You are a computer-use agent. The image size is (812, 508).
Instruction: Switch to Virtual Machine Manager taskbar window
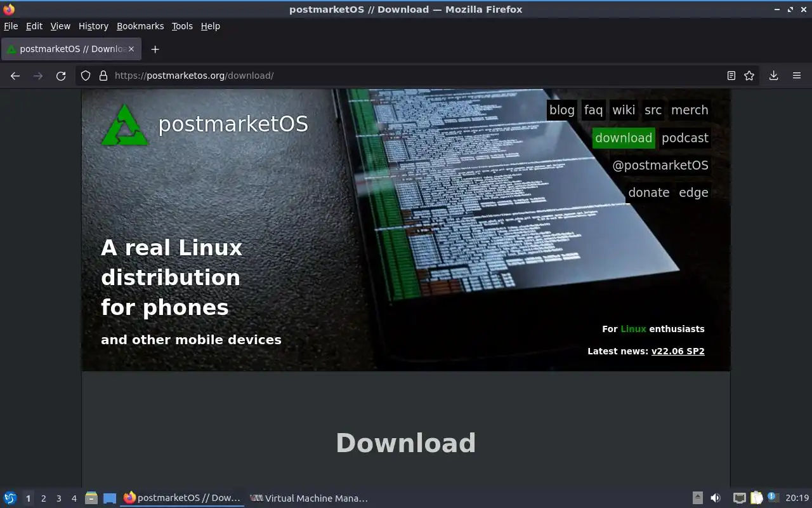tap(309, 498)
